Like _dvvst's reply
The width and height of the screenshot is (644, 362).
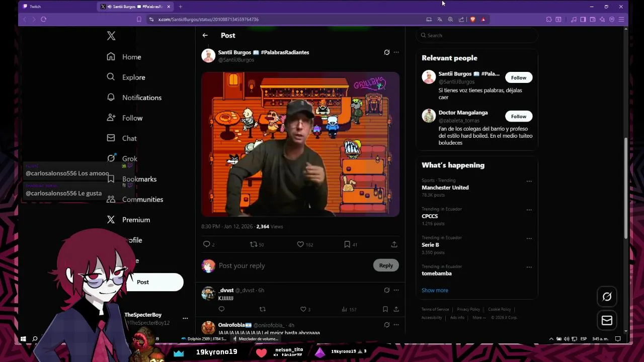point(303,309)
